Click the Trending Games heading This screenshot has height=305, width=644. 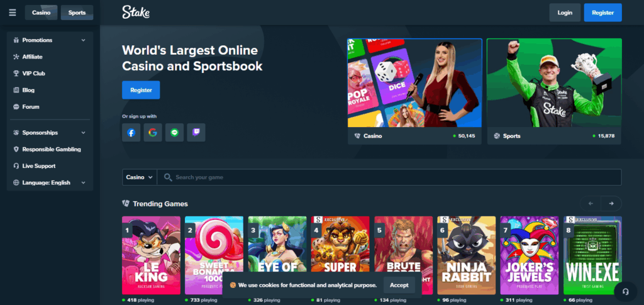[160, 204]
